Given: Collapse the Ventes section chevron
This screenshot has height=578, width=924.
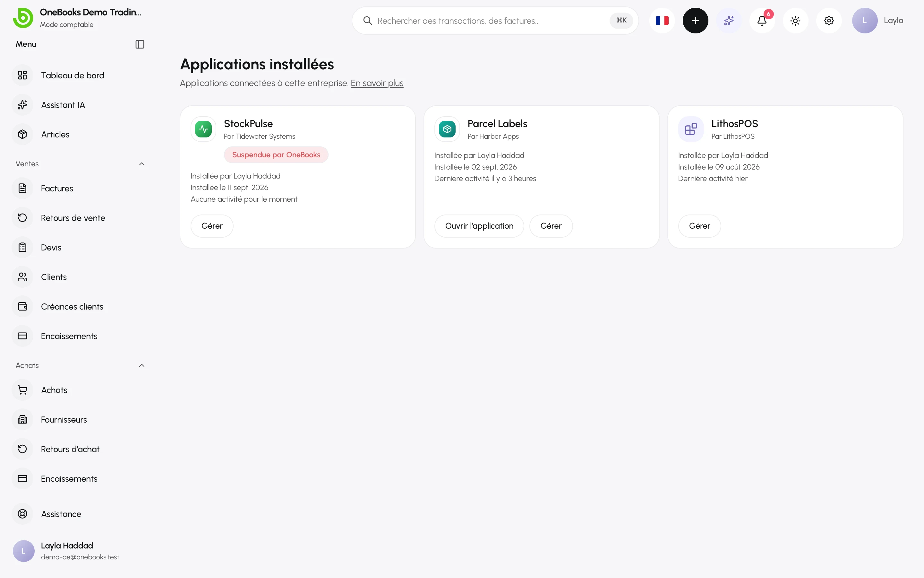Looking at the screenshot, I should coord(142,164).
